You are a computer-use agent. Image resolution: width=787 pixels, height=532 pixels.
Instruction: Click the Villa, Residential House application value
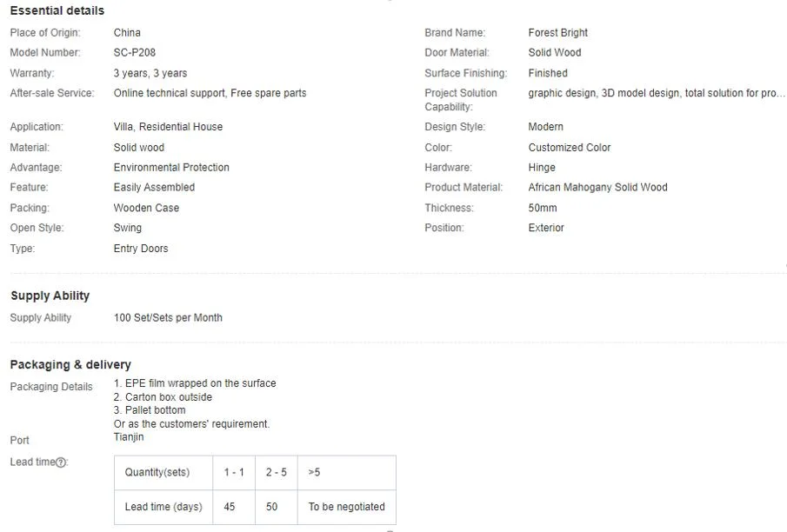click(168, 127)
